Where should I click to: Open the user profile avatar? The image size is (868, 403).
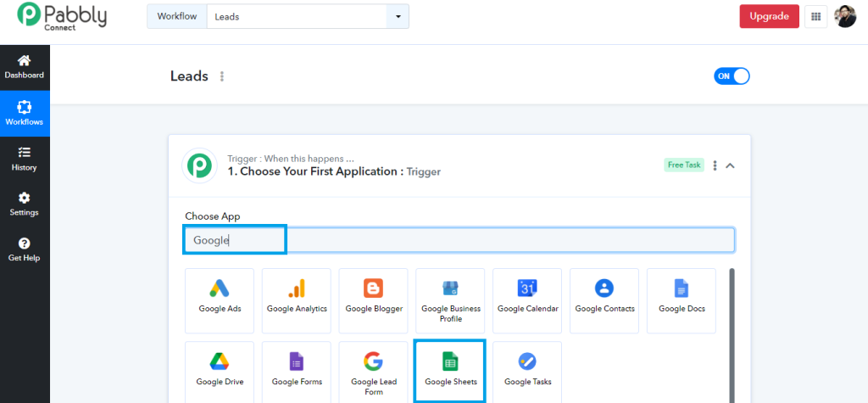click(x=845, y=17)
